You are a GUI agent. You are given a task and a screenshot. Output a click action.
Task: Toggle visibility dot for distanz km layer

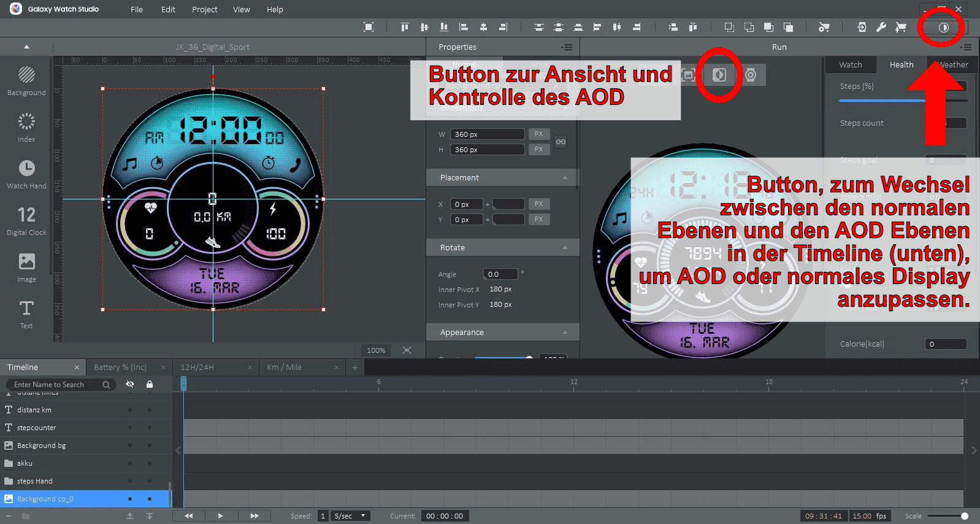click(x=130, y=410)
